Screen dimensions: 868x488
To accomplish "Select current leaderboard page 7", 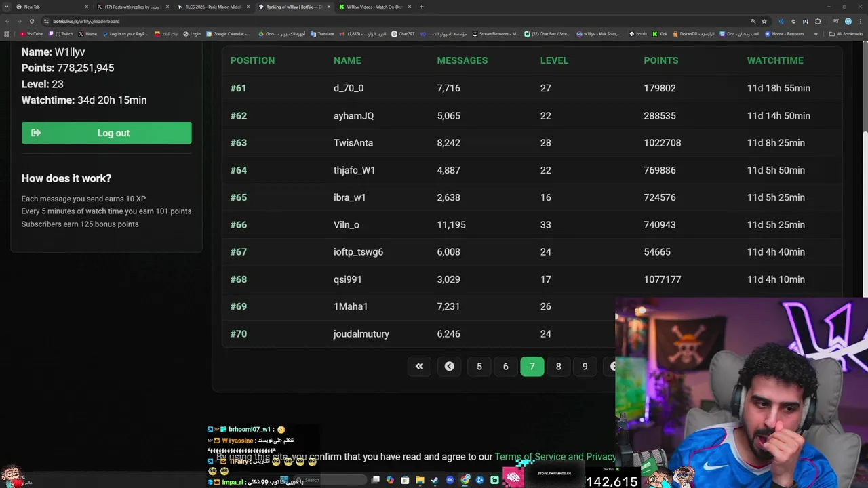I will click(532, 367).
